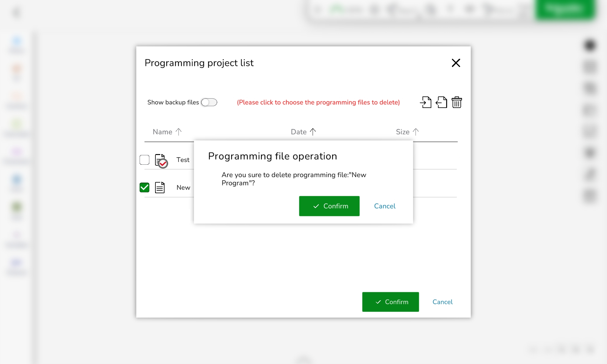
Task: Close the Programming project list dialog
Action: pos(456,63)
